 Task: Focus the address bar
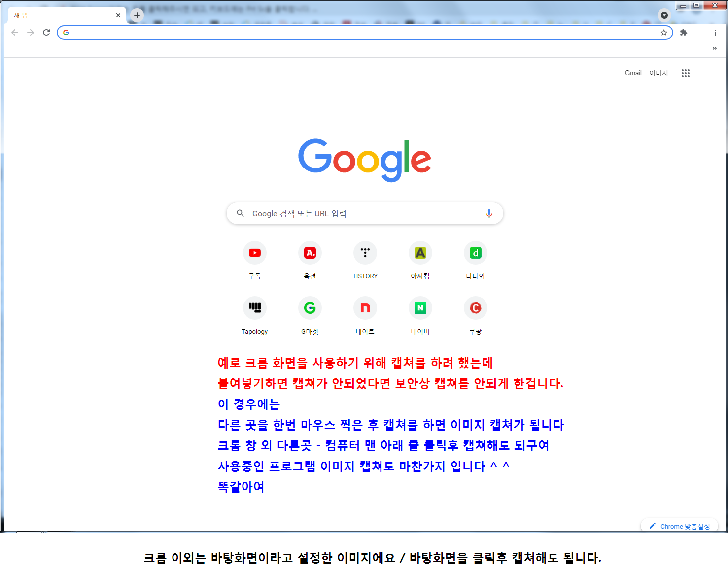click(x=365, y=33)
